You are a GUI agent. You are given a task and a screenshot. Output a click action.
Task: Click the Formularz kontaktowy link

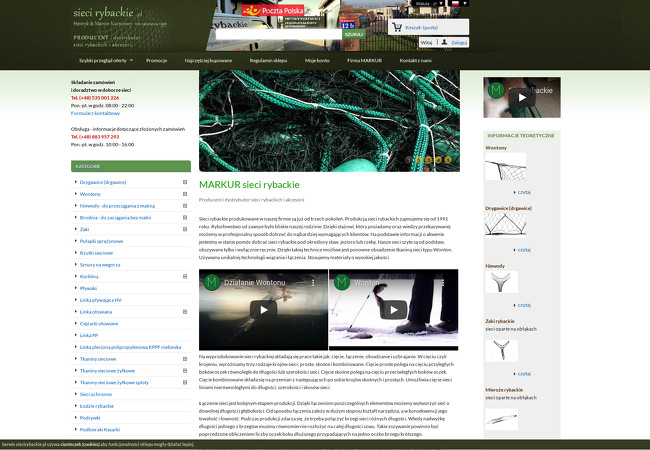95,113
